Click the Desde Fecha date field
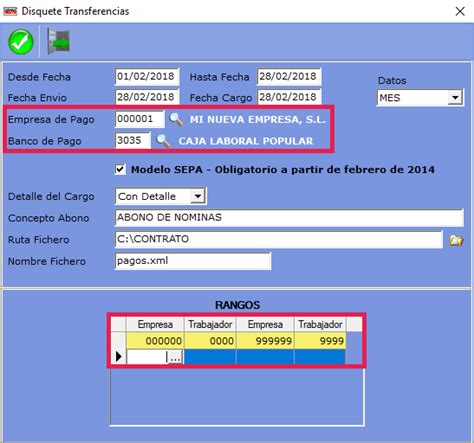The width and height of the screenshot is (474, 443). (x=147, y=76)
